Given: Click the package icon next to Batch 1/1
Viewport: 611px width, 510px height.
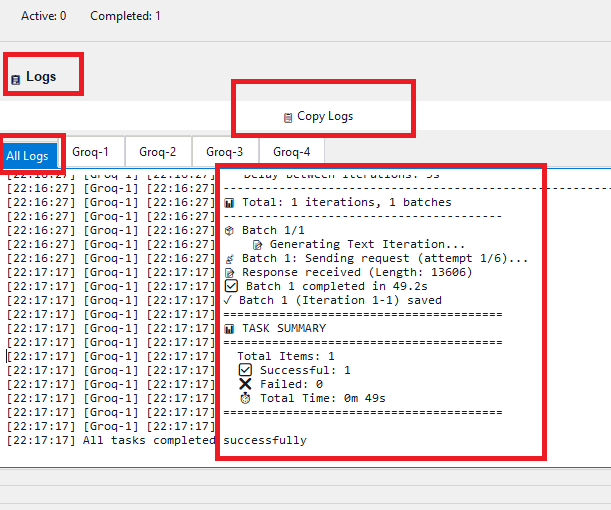Looking at the screenshot, I should [x=229, y=230].
